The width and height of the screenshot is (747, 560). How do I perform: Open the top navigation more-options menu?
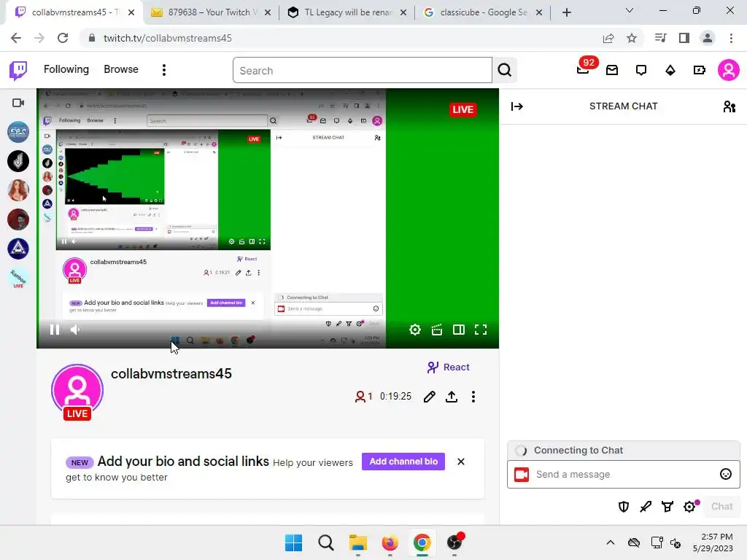(x=164, y=71)
